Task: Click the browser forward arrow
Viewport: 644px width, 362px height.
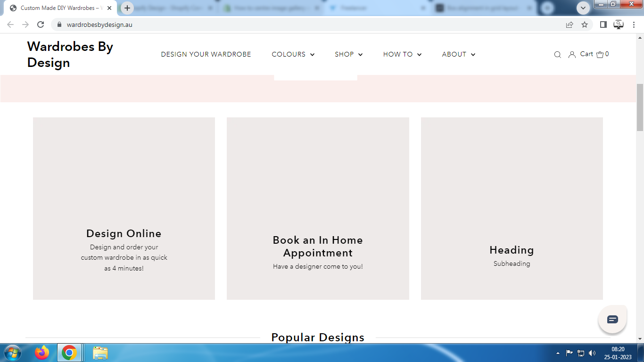Action: click(x=25, y=25)
